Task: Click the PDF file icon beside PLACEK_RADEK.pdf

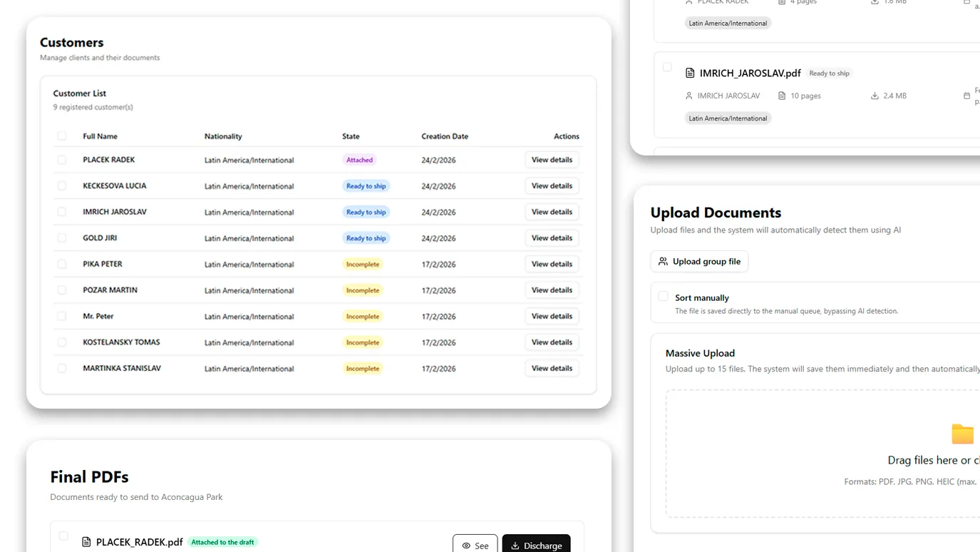Action: [x=86, y=542]
